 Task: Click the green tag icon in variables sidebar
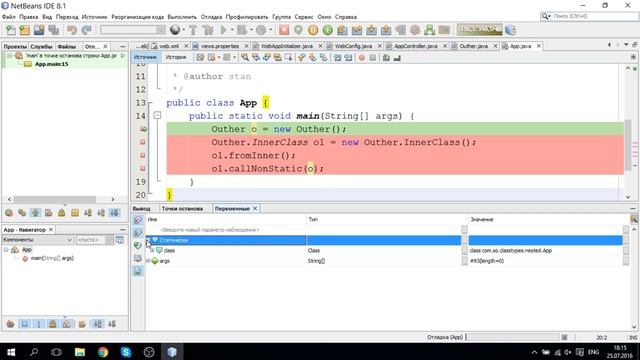138,245
